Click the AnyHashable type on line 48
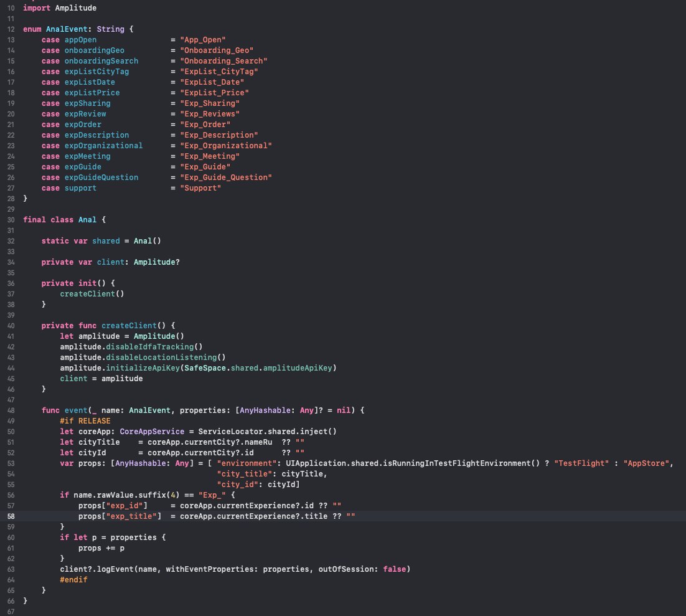This screenshot has width=686, height=616. point(265,410)
